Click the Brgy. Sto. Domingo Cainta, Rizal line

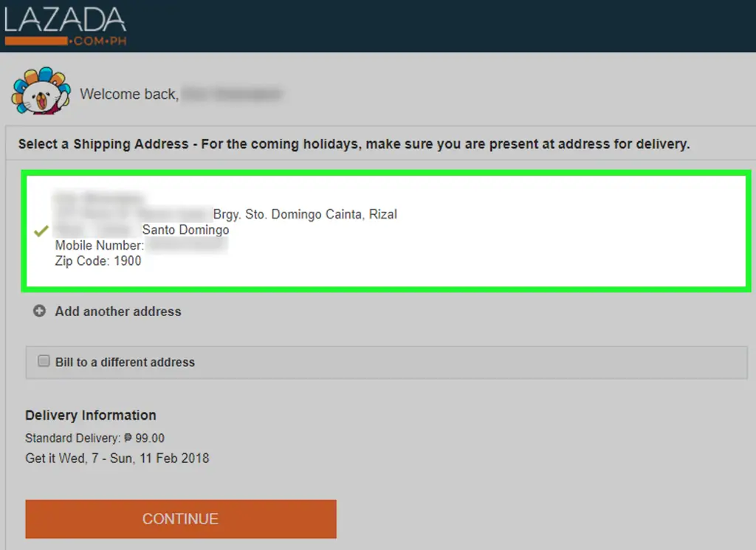tap(305, 214)
